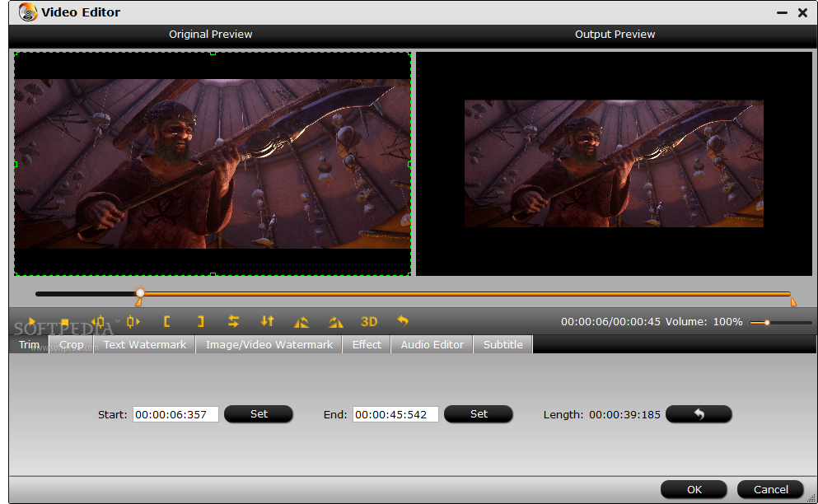Switch to the Trim tab
The width and height of the screenshot is (818, 504).
coord(29,345)
